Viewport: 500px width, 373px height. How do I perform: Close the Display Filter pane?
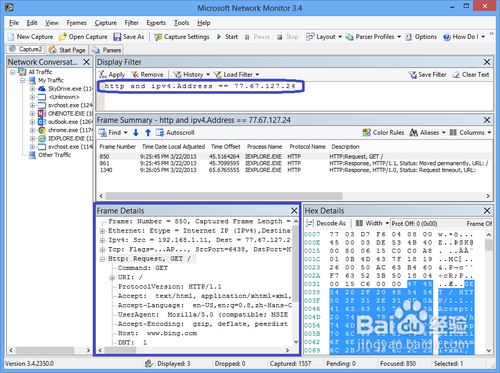point(487,62)
